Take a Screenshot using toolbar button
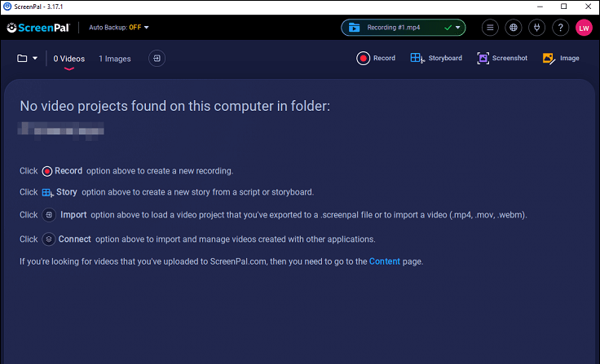600x364 pixels. point(502,58)
